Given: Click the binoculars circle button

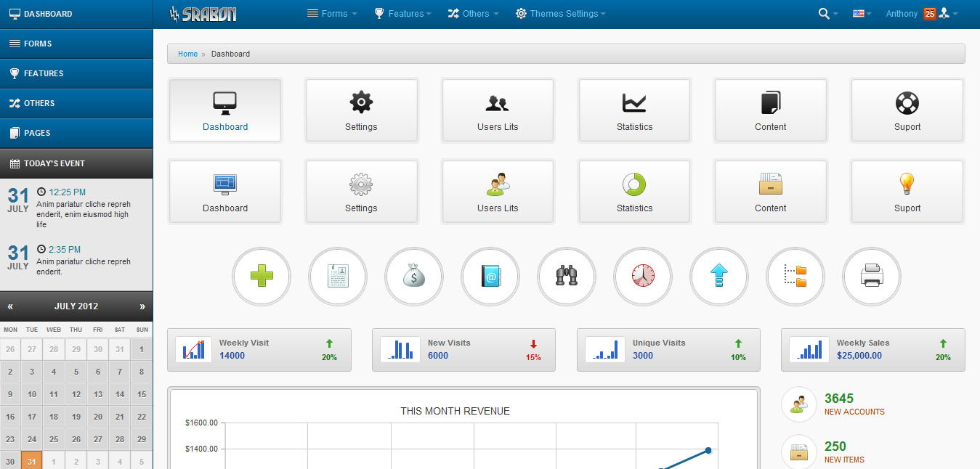Looking at the screenshot, I should point(567,277).
